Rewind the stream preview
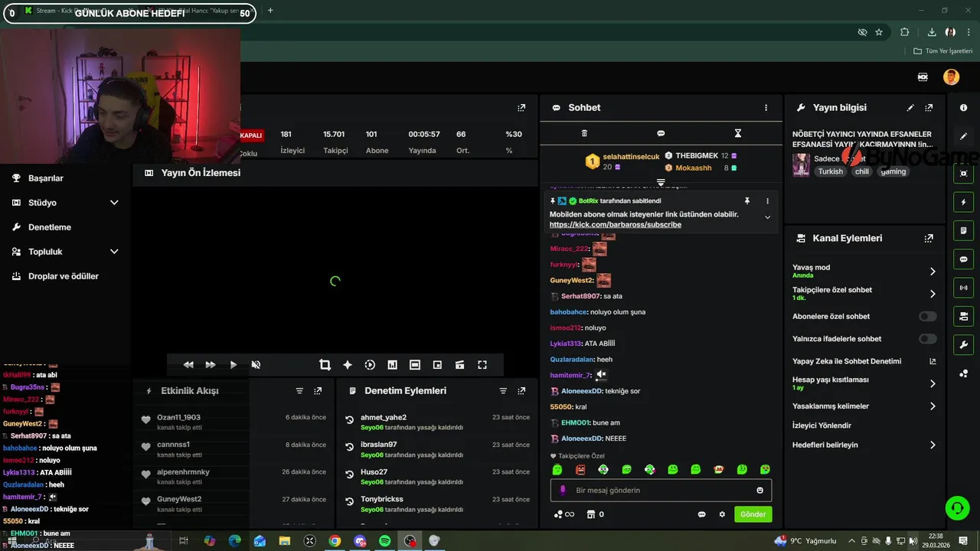Image resolution: width=980 pixels, height=551 pixels. point(188,365)
